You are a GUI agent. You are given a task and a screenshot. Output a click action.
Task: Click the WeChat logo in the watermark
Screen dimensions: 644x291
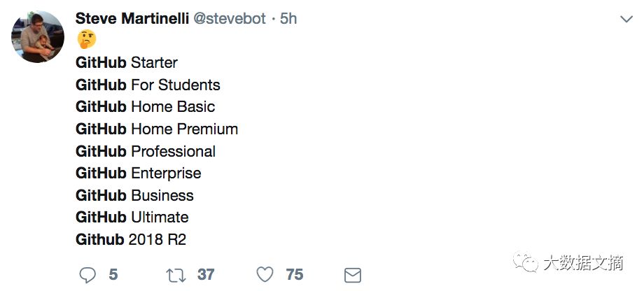tap(525, 262)
